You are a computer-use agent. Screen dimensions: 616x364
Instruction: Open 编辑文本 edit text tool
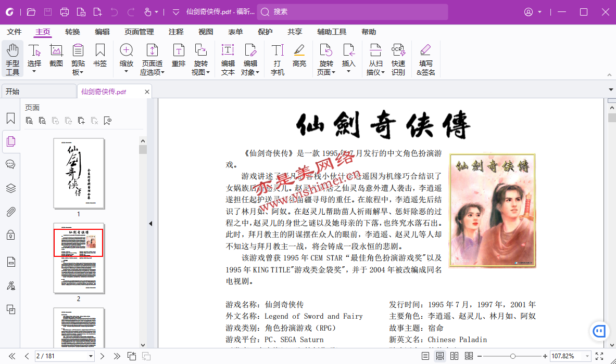pyautogui.click(x=228, y=59)
